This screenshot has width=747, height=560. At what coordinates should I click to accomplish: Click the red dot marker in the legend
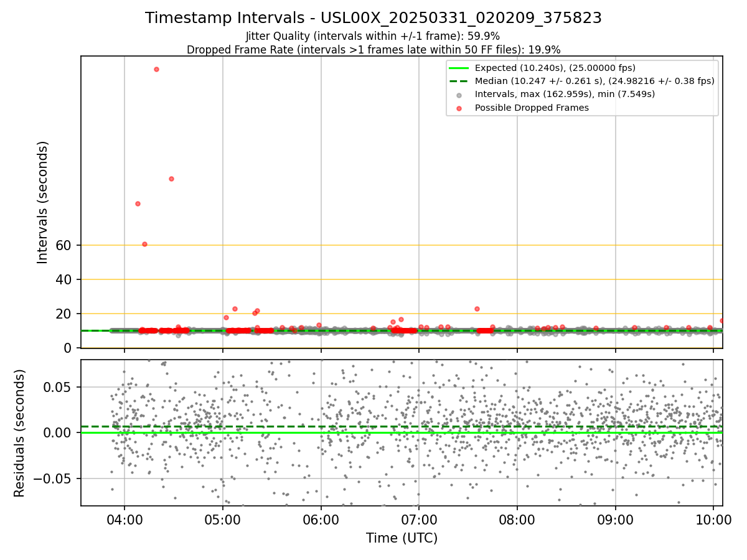pos(459,108)
